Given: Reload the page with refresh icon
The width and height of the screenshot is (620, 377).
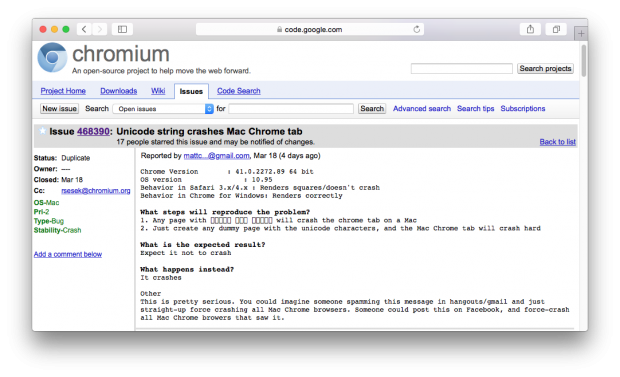Looking at the screenshot, I should click(416, 29).
